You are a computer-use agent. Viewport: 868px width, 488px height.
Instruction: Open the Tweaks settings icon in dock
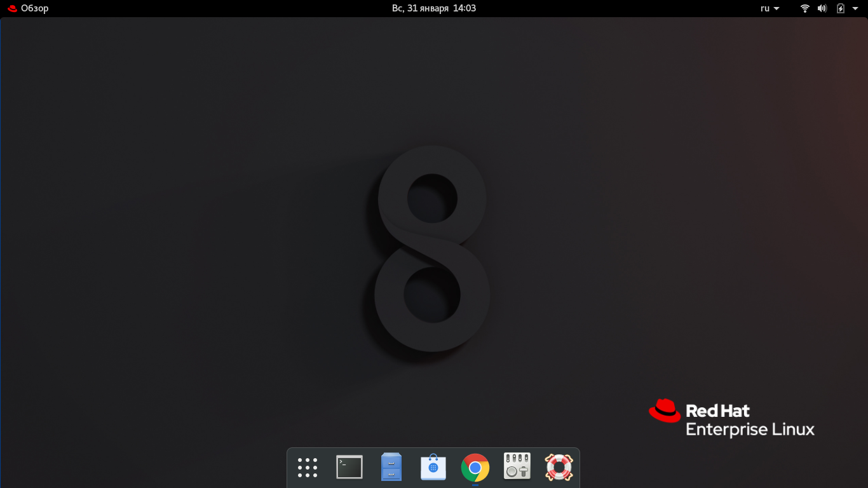click(x=517, y=467)
